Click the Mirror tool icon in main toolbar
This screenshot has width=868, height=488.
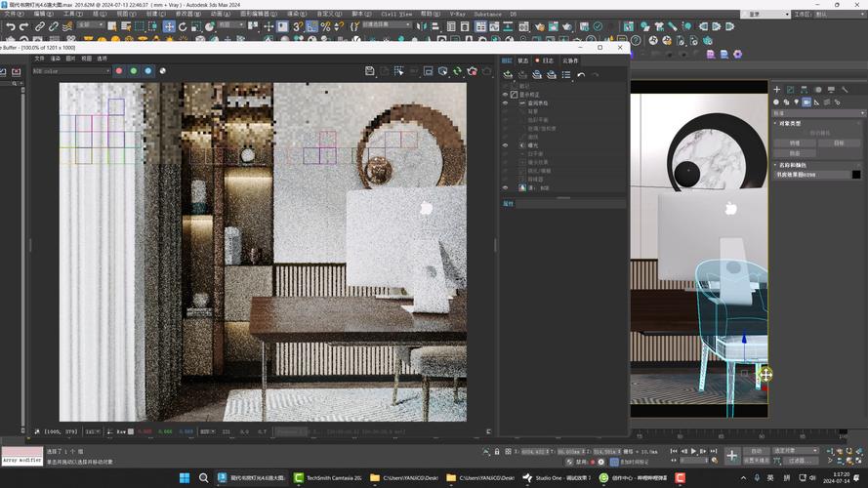click(422, 26)
